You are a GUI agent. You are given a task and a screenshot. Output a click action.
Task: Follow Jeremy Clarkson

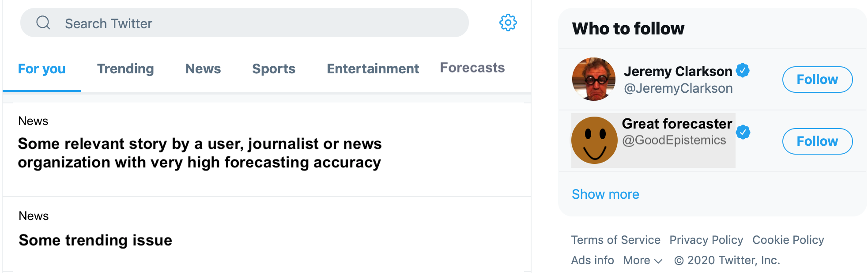click(817, 80)
